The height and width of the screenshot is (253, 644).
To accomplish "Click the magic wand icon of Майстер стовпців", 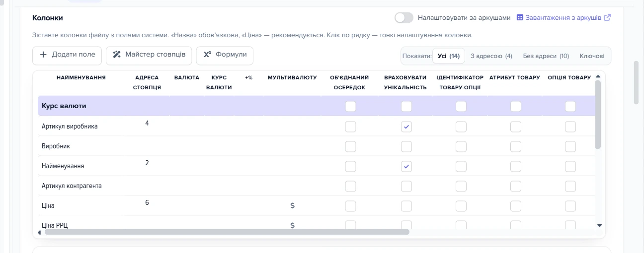I will coord(117,55).
